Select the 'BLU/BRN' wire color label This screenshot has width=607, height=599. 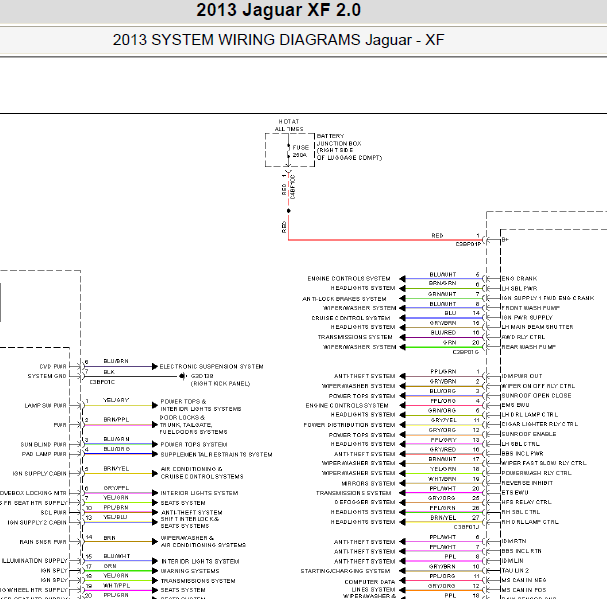click(116, 361)
